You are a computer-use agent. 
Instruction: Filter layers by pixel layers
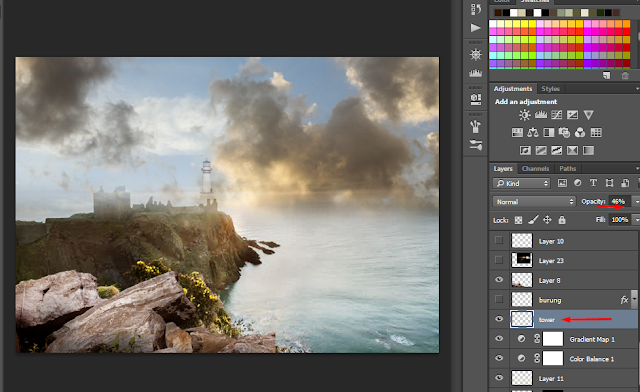562,183
